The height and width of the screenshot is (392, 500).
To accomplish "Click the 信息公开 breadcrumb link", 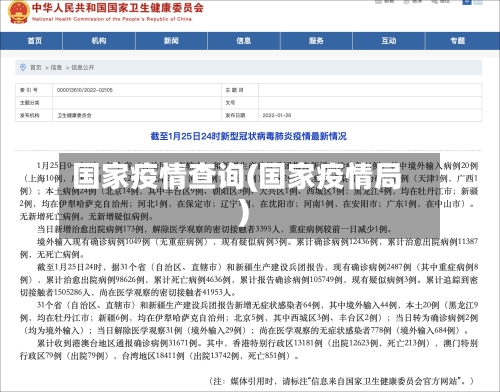I will tap(83, 68).
